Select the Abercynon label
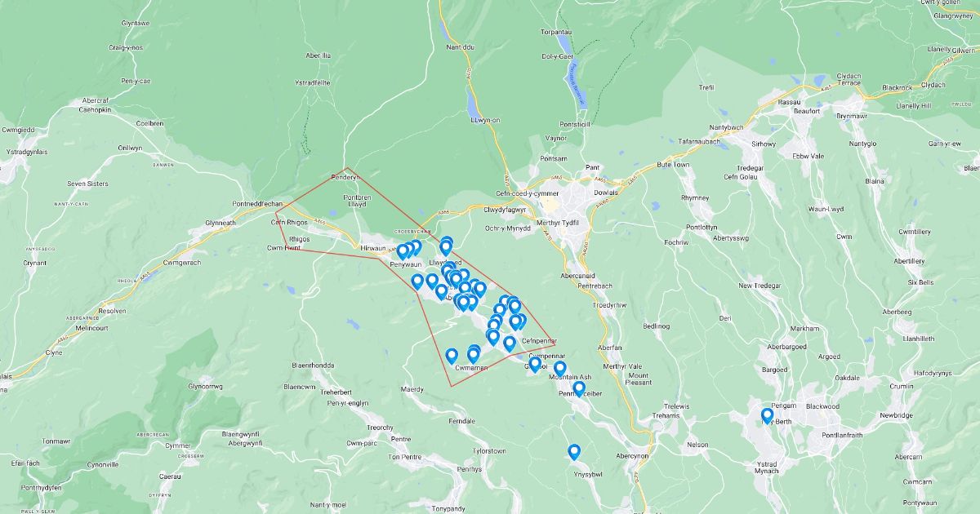The height and width of the screenshot is (514, 980). click(x=632, y=456)
